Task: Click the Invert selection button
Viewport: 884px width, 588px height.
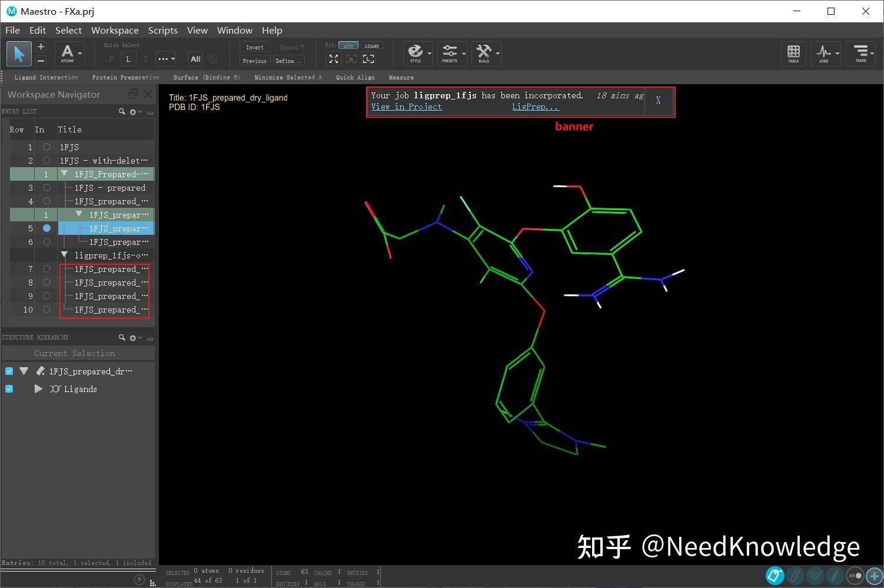Action: 254,46
